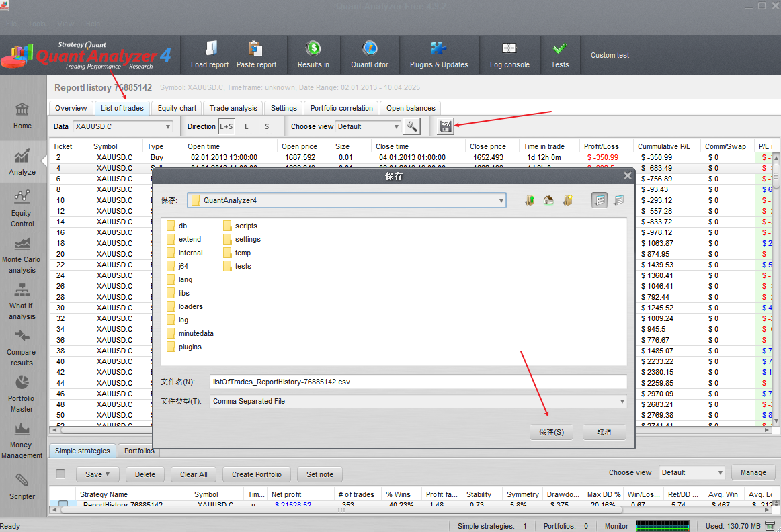
Task: Open Scripter in sidebar
Action: [x=22, y=486]
